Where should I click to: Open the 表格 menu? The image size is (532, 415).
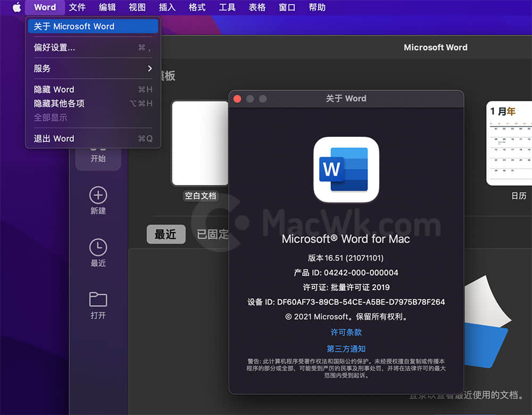pos(257,7)
